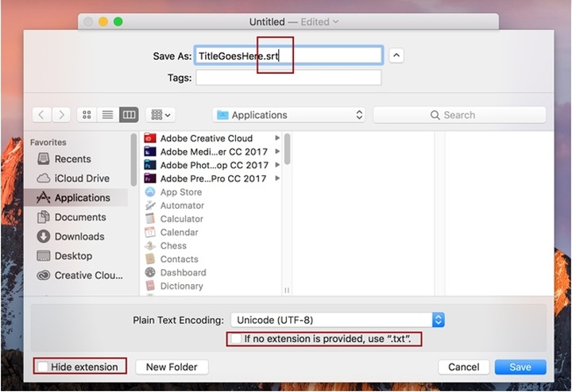This screenshot has width=572, height=392.
Task: Click the Search field
Action: tap(460, 115)
